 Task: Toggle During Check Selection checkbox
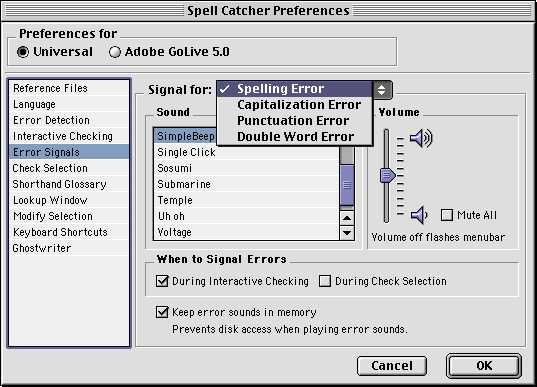point(325,281)
